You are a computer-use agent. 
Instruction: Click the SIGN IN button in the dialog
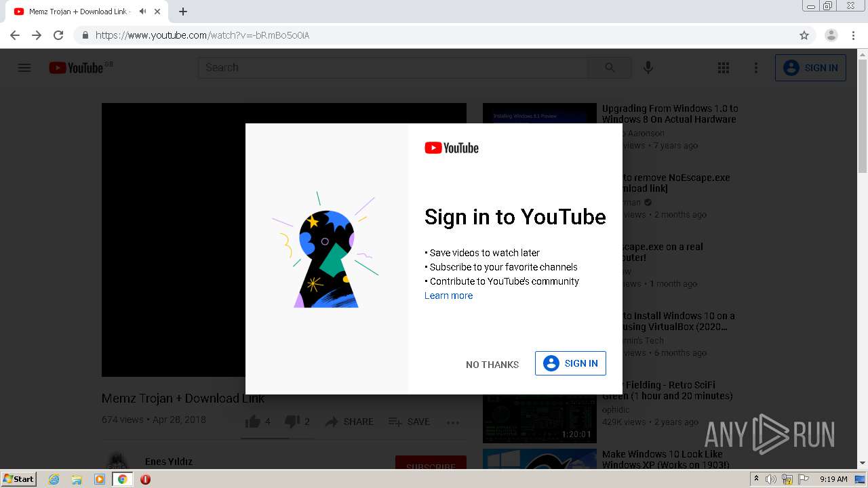click(570, 363)
